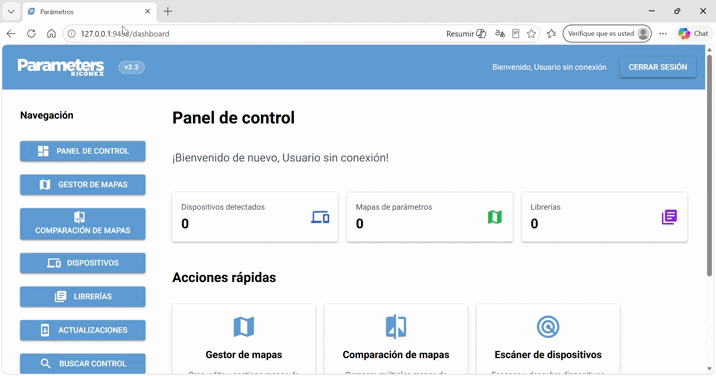
Task: Open the Comparación de mapas quick action card
Action: pyautogui.click(x=396, y=339)
